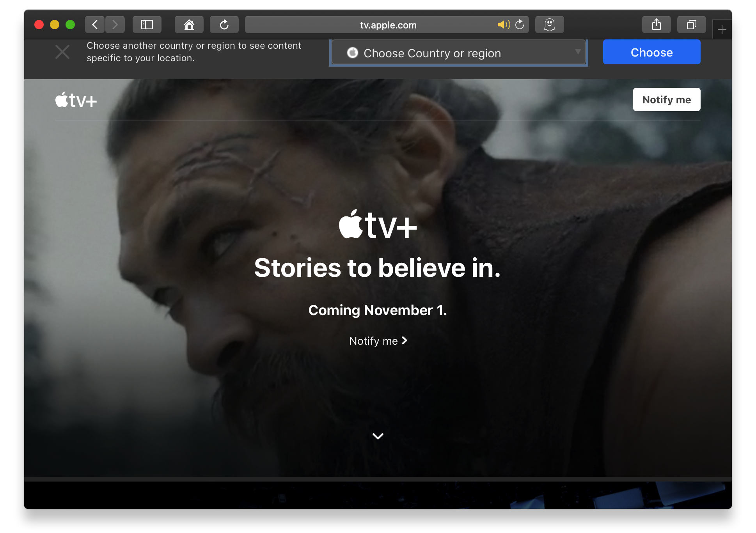
Task: Click the tv.apple.com address field
Action: [388, 25]
